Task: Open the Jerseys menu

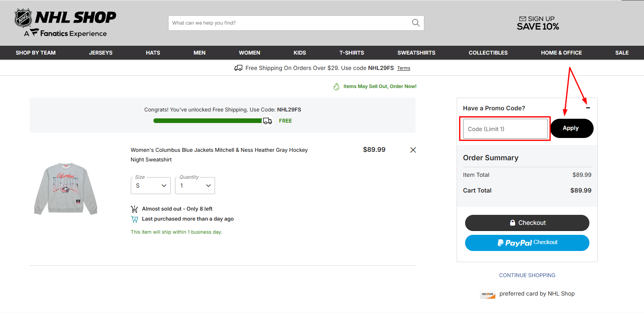Action: click(101, 53)
